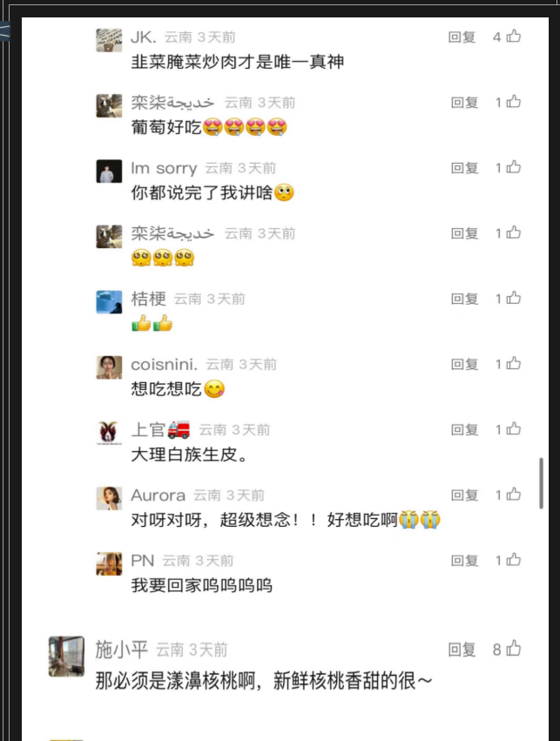Open the username 桔梗
This screenshot has height=741, width=560.
148,299
